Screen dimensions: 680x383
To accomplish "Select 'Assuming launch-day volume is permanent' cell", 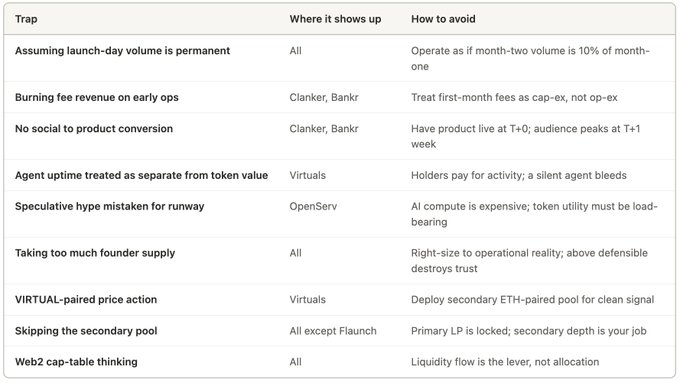I will point(122,51).
